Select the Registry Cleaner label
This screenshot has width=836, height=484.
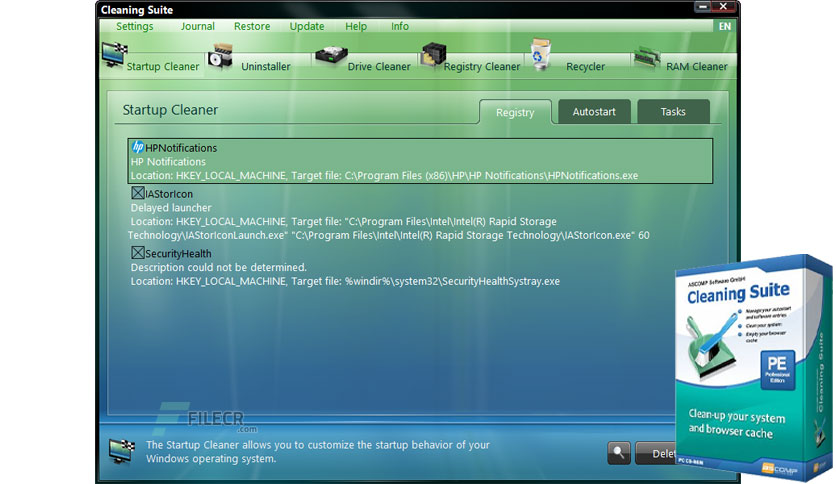tap(481, 67)
